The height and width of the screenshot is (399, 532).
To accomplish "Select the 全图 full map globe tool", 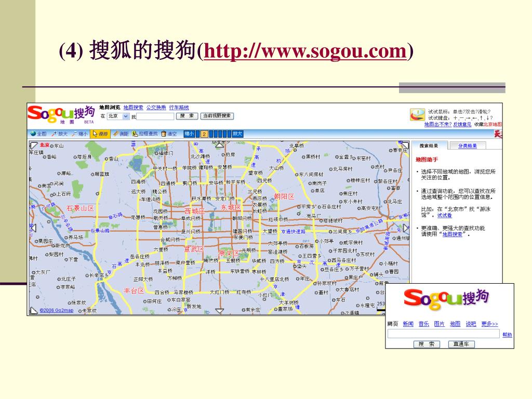I will click(38, 134).
